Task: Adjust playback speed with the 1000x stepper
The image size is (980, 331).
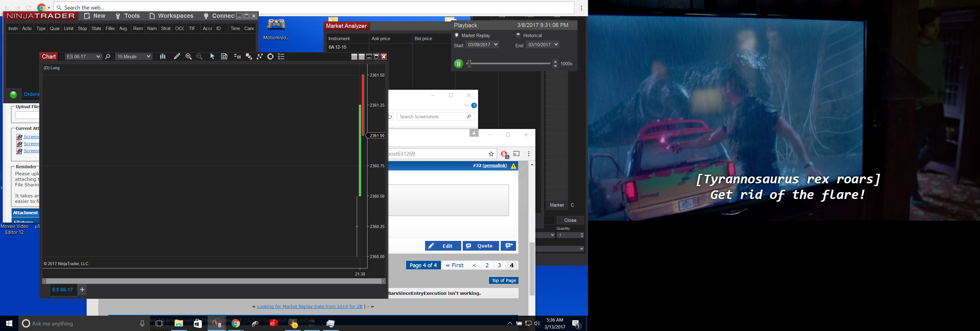Action: tap(555, 64)
